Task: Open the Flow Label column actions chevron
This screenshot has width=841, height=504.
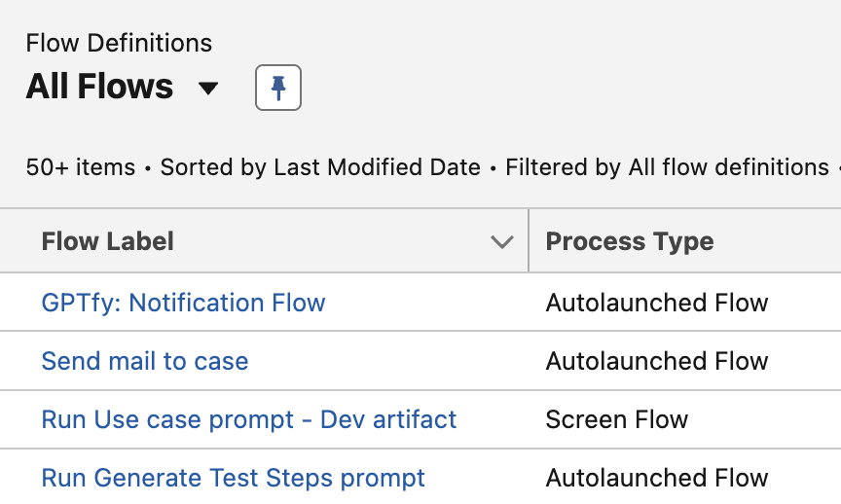Action: point(501,242)
